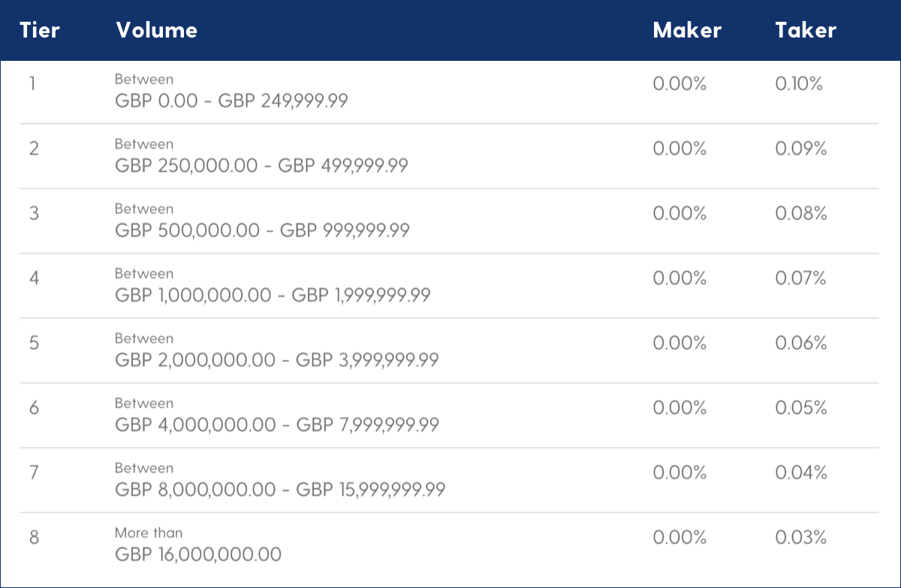Click the GBP 16,000,000.00 volume entry
Screen dimensions: 901x588
(198, 555)
